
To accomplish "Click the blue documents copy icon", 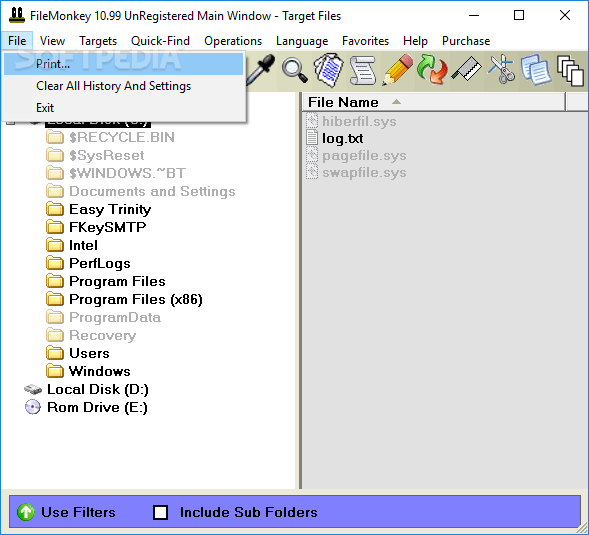I will [536, 70].
